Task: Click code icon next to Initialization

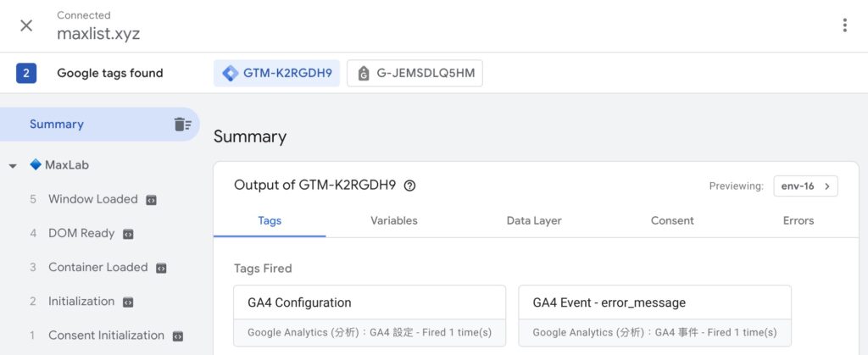Action: pyautogui.click(x=128, y=302)
